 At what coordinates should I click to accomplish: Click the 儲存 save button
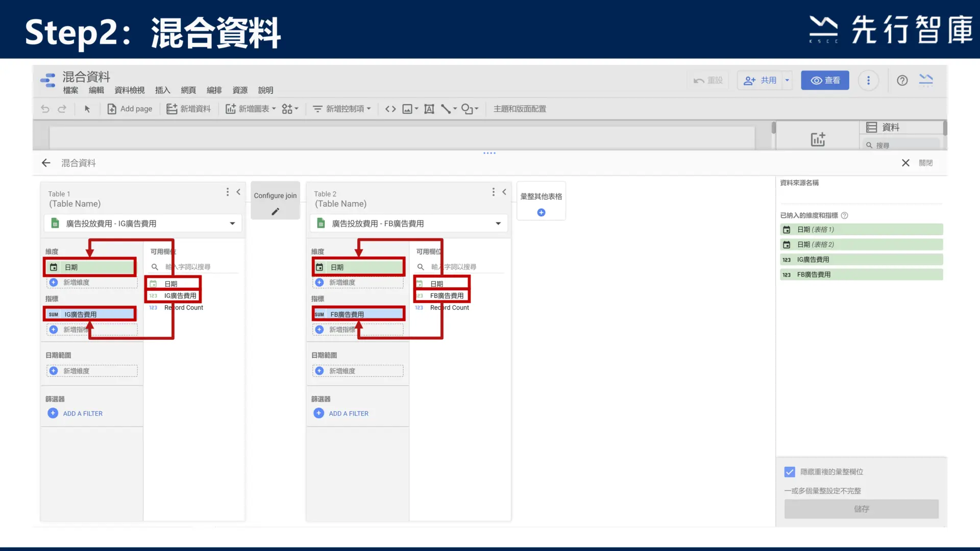click(x=862, y=509)
